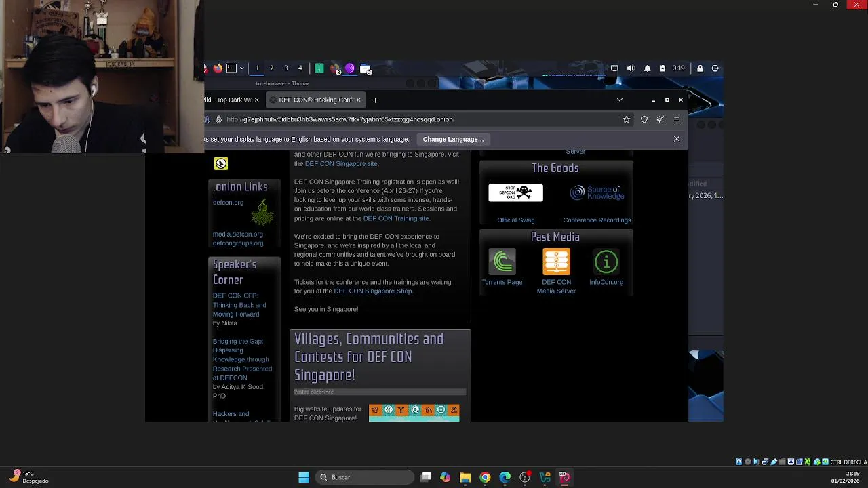Open the Windows Start menu
This screenshot has width=868, height=488.
pos(304,477)
